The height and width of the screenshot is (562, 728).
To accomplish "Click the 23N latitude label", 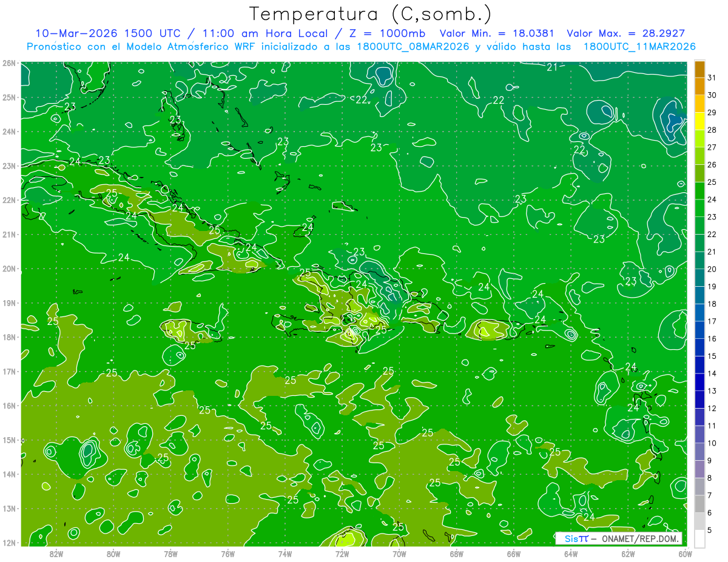I will 9,166.
